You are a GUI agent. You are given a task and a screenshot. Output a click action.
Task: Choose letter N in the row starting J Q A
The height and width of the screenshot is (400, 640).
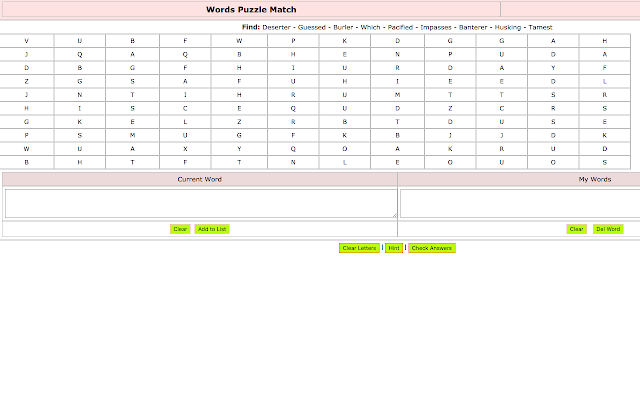click(398, 54)
